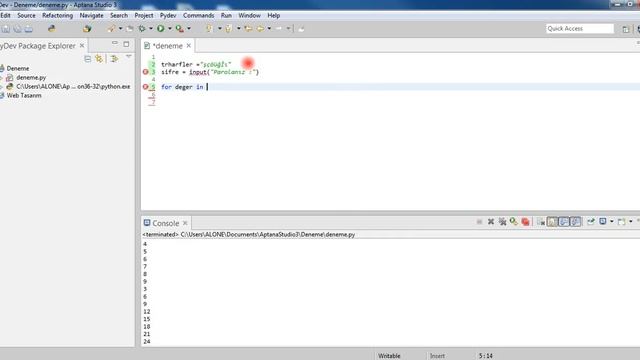Select deneme.py in Package Explorer
640x360 pixels.
[x=31, y=78]
